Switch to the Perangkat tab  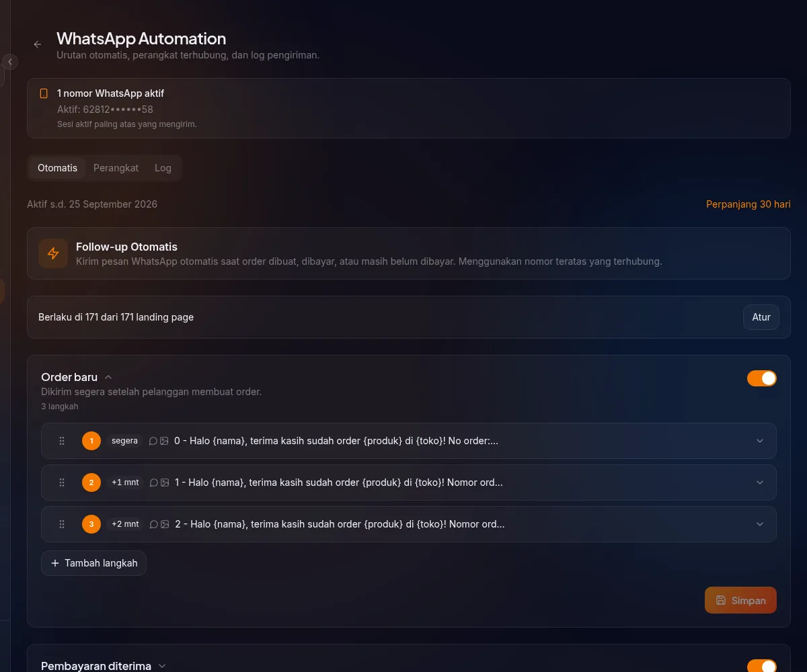tap(116, 168)
